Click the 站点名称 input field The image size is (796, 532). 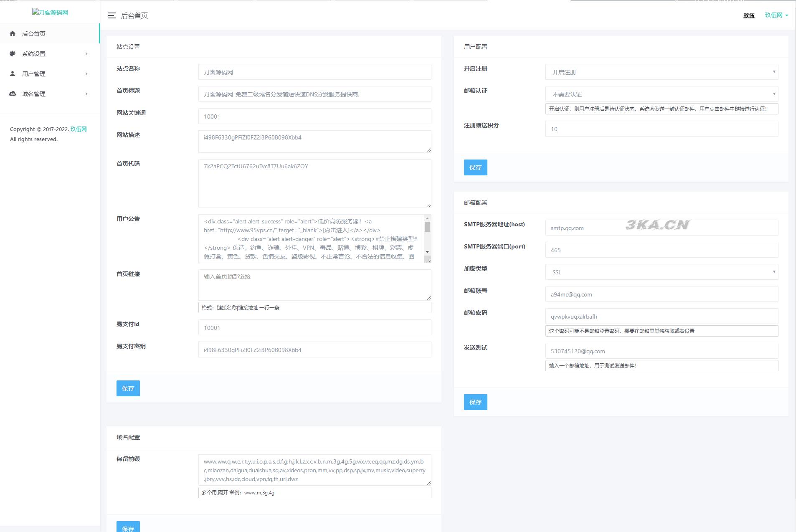(314, 72)
